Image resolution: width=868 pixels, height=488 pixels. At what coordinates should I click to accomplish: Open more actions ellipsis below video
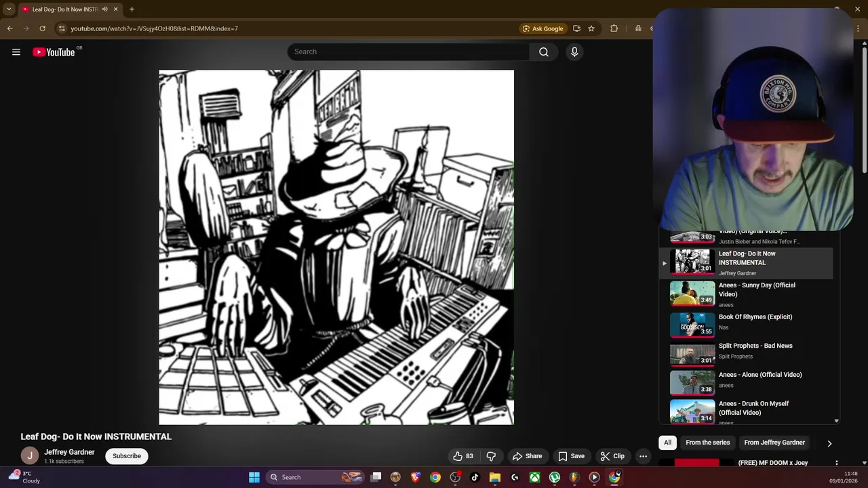(643, 456)
